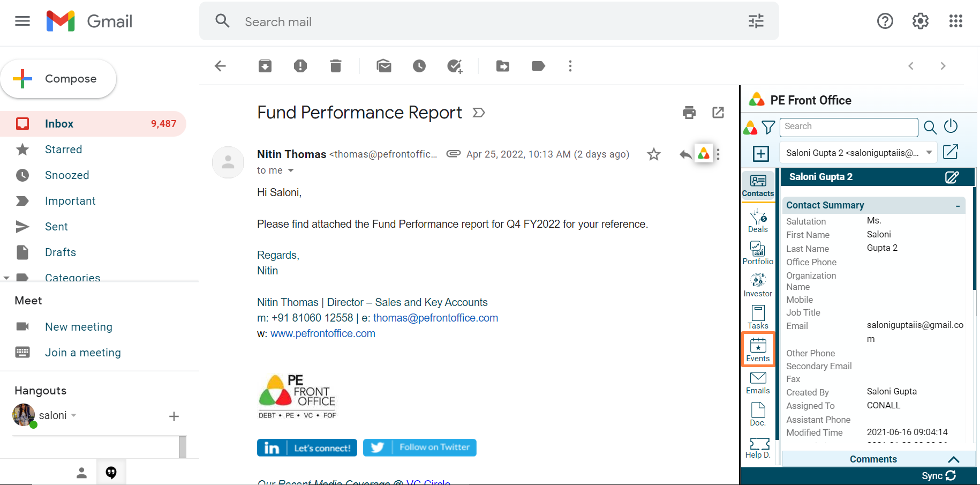Collapse the Contact Summary section
Screen dimensions: 980x485
958,206
